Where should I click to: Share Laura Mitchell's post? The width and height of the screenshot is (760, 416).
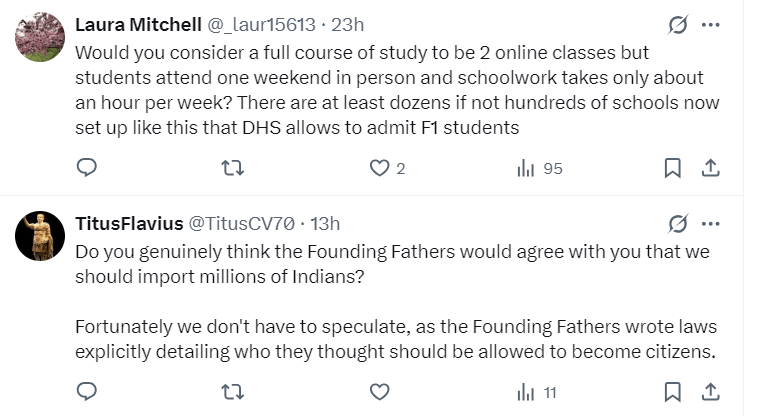point(709,168)
